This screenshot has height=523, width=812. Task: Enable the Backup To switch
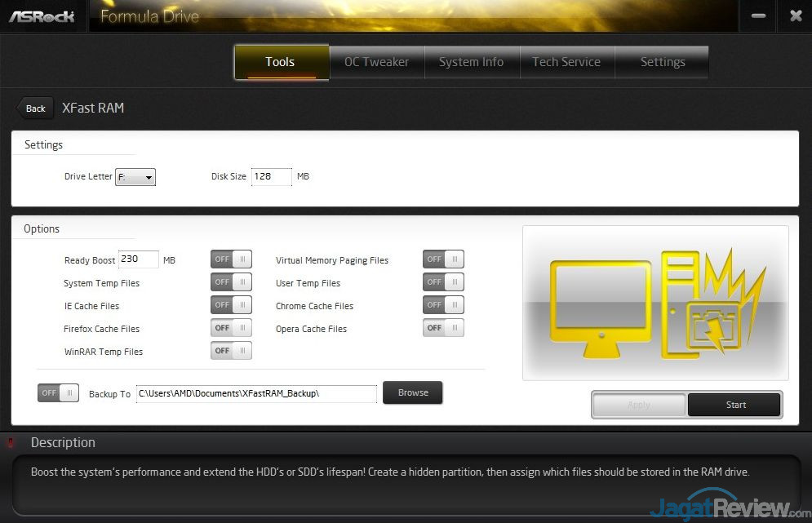tap(58, 392)
